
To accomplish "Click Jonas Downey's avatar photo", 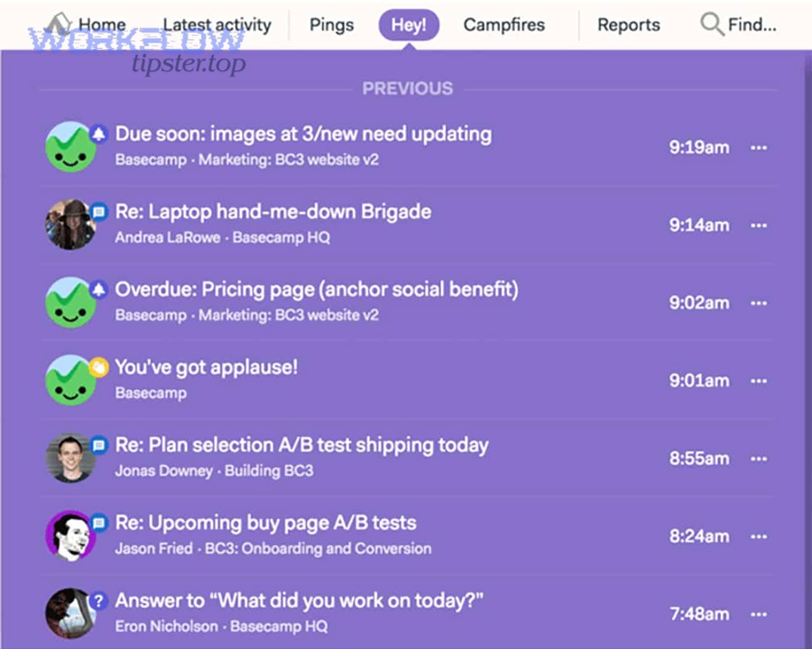I will [x=71, y=458].
